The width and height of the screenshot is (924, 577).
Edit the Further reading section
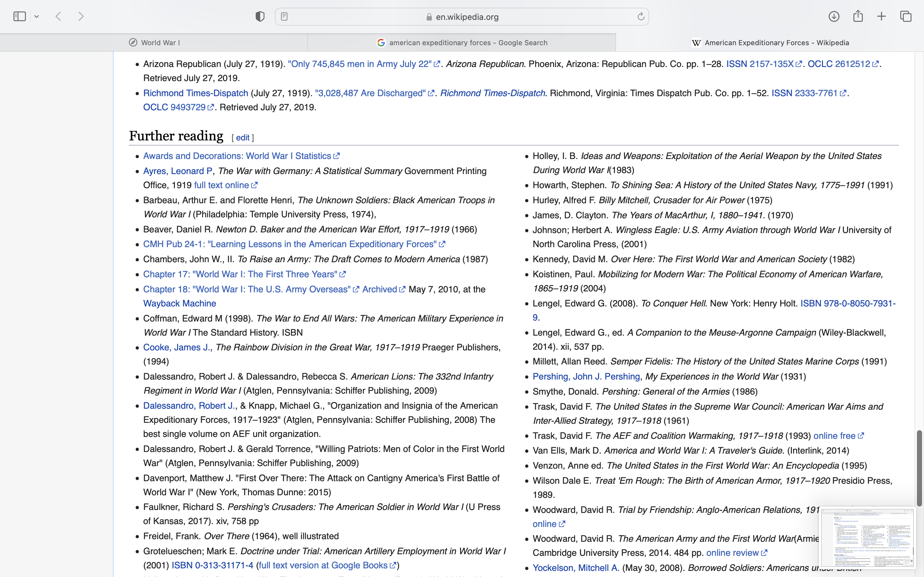243,138
